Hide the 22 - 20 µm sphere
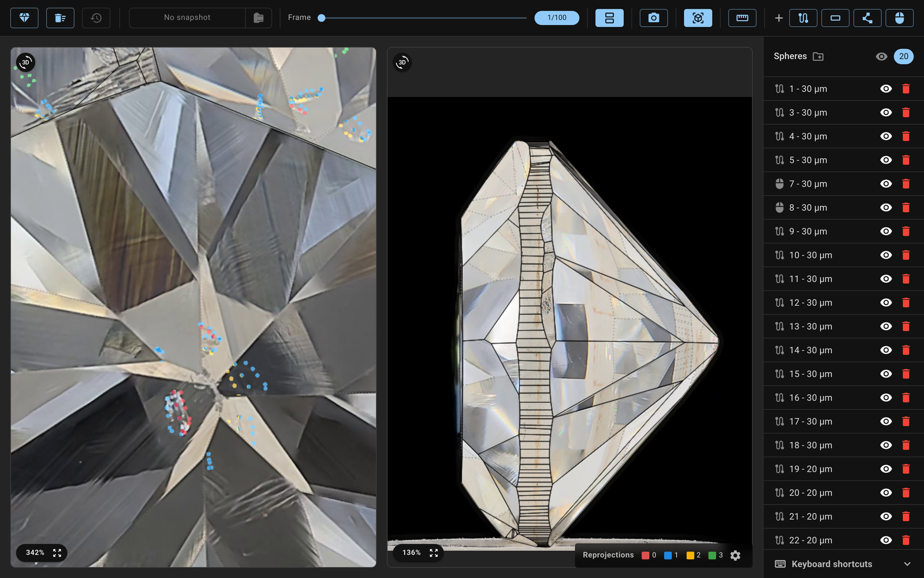924x578 pixels. (886, 540)
